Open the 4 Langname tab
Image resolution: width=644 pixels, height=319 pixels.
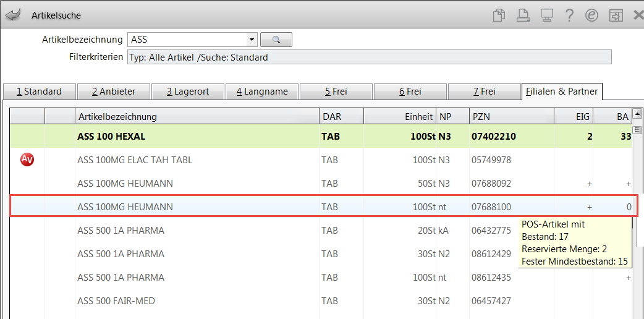pos(262,91)
